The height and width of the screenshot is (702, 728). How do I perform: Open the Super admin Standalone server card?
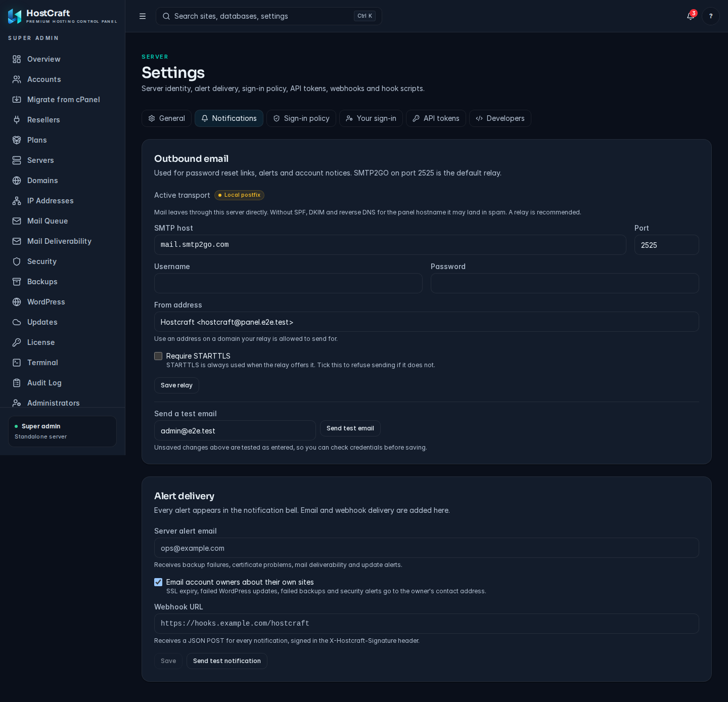click(62, 431)
